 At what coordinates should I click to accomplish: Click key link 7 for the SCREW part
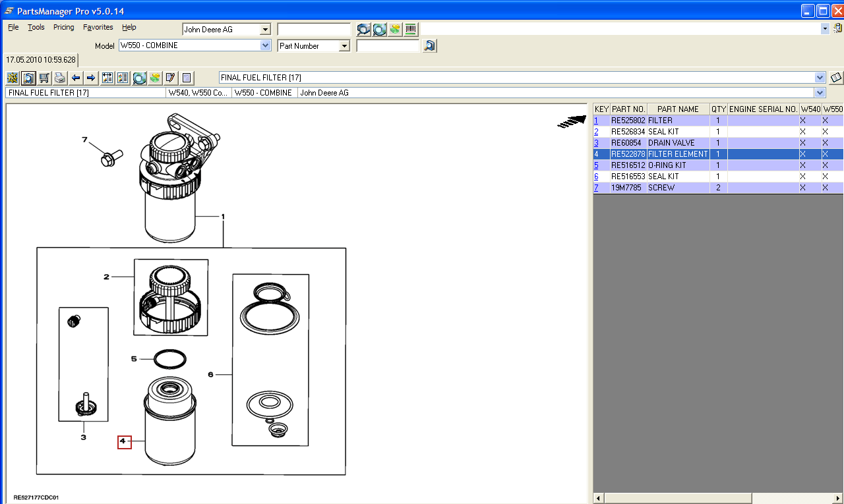coord(596,188)
